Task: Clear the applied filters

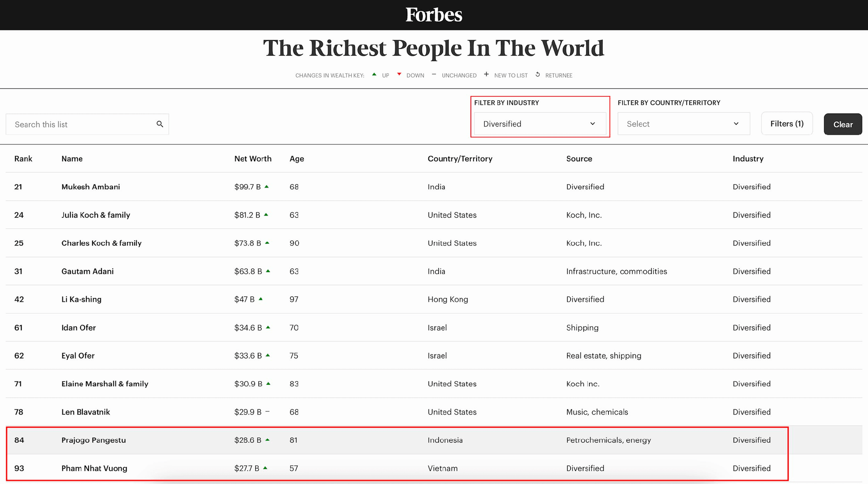Action: [843, 124]
